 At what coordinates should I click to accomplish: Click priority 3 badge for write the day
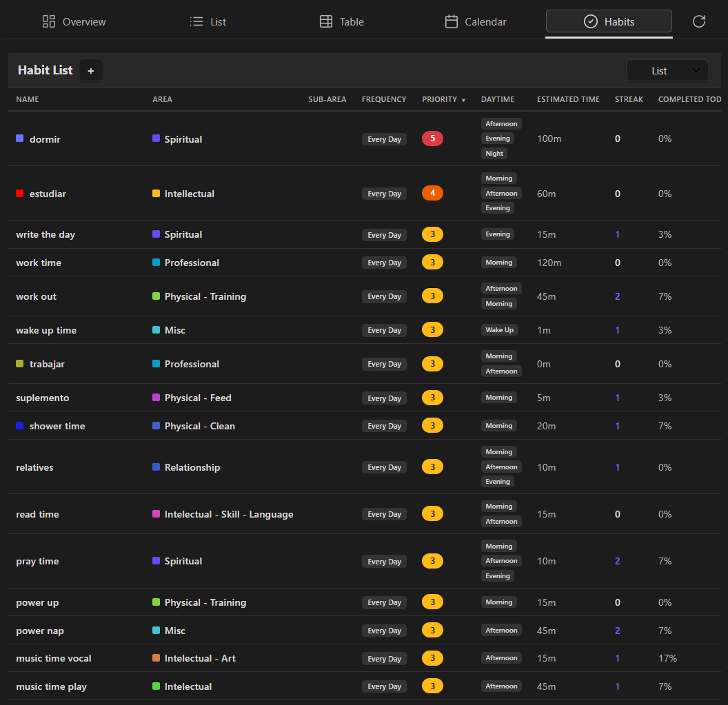coord(432,234)
